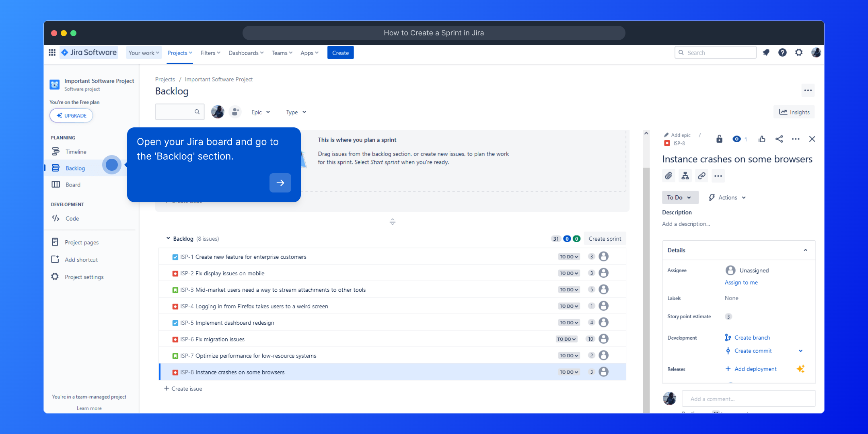
Task: Click the lock restrictions icon
Action: pos(719,139)
